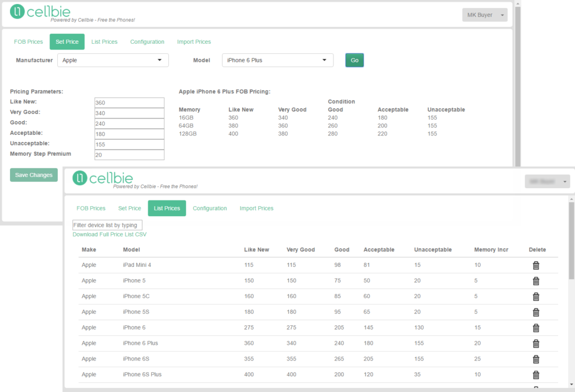Image resolution: width=575 pixels, height=392 pixels.
Task: Open Configuration tab in the front window
Action: pyautogui.click(x=210, y=208)
